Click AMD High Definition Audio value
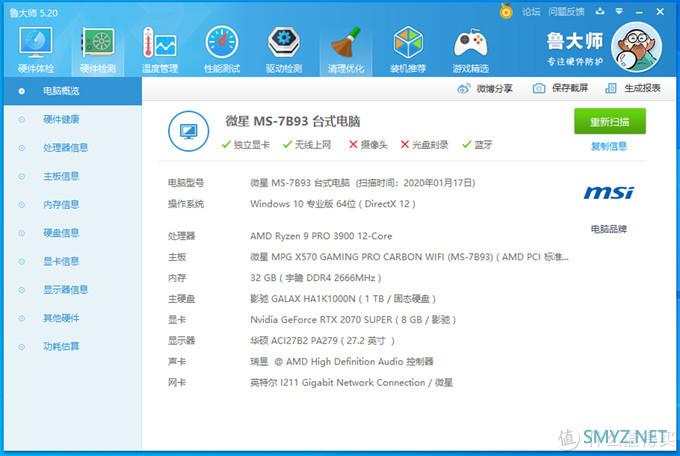 point(342,361)
